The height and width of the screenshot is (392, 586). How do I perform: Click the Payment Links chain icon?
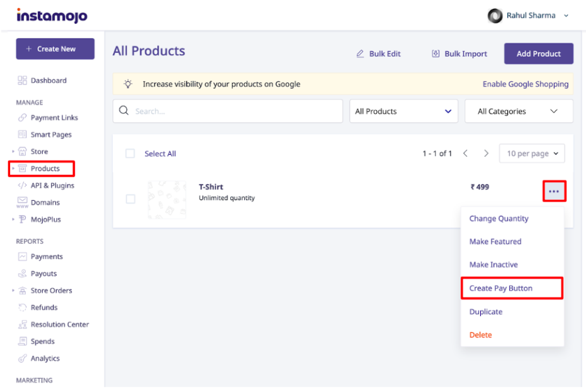[x=23, y=117]
